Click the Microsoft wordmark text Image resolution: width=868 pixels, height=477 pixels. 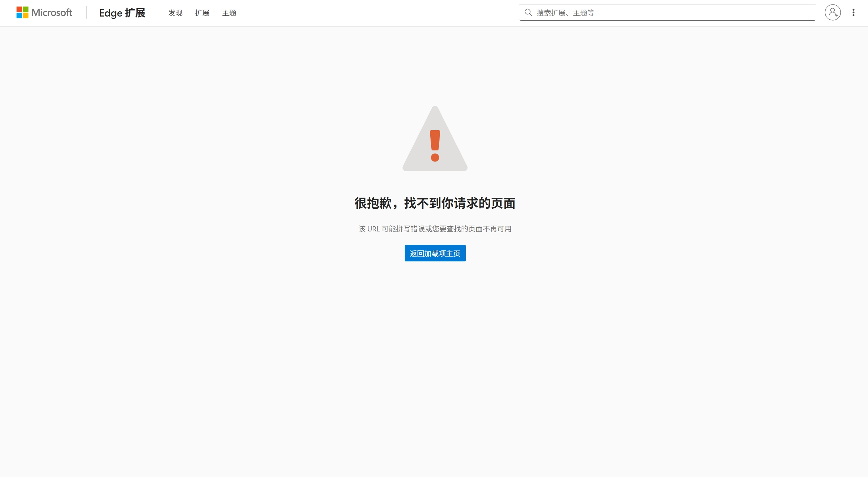pos(52,13)
